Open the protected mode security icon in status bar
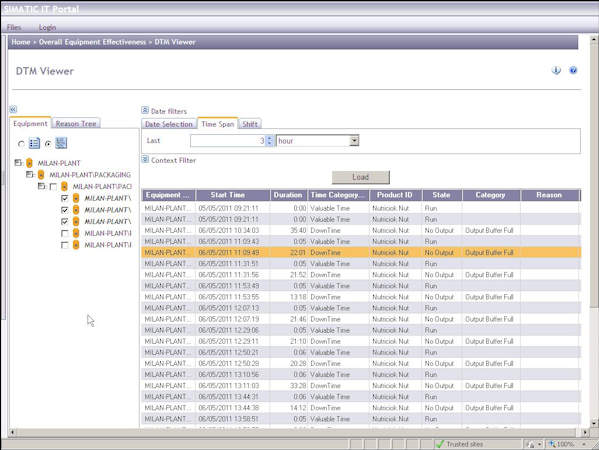 pyautogui.click(x=530, y=444)
